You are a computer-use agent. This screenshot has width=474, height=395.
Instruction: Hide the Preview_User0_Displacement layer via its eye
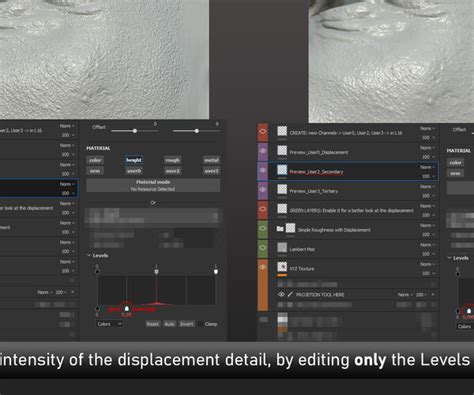(x=263, y=151)
